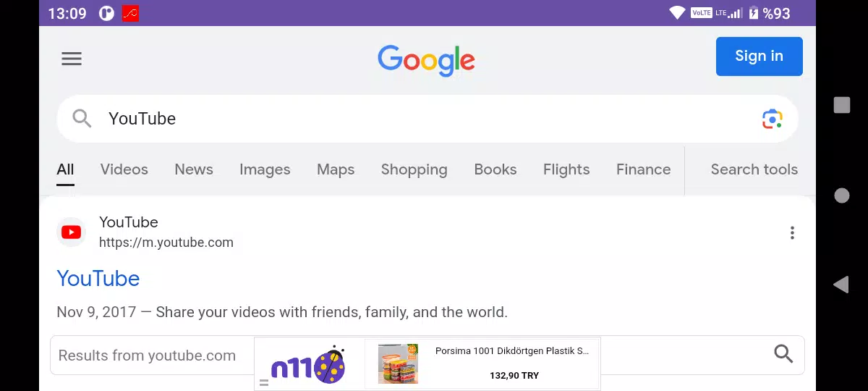This screenshot has width=868, height=391.
Task: Open three-dot menu for YouTube result
Action: pyautogui.click(x=792, y=232)
